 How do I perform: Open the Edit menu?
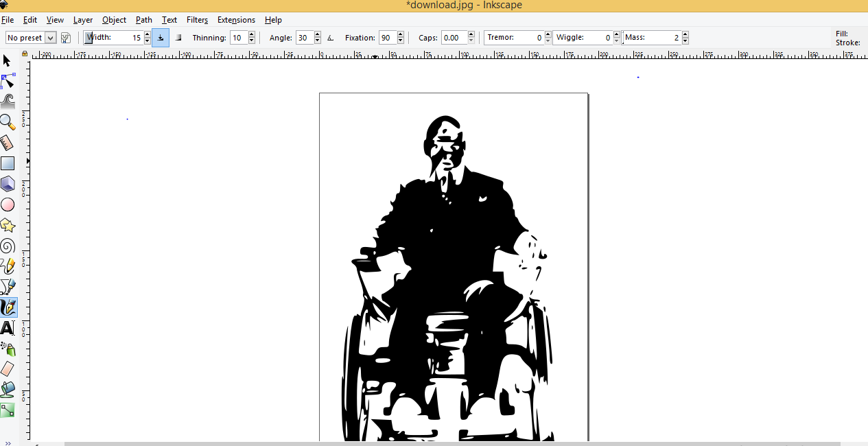30,20
